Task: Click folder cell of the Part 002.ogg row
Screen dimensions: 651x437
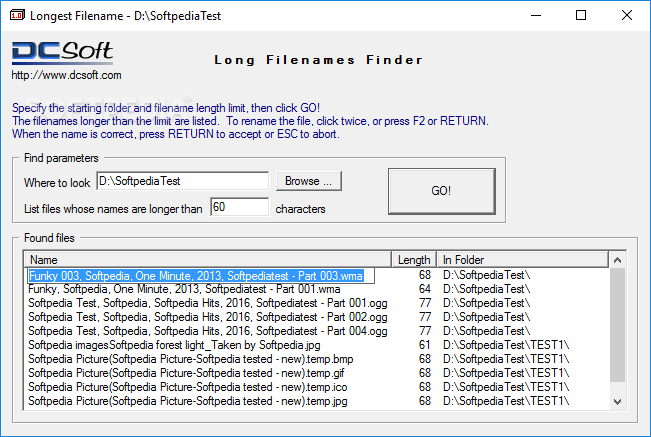Action: pyautogui.click(x=486, y=317)
